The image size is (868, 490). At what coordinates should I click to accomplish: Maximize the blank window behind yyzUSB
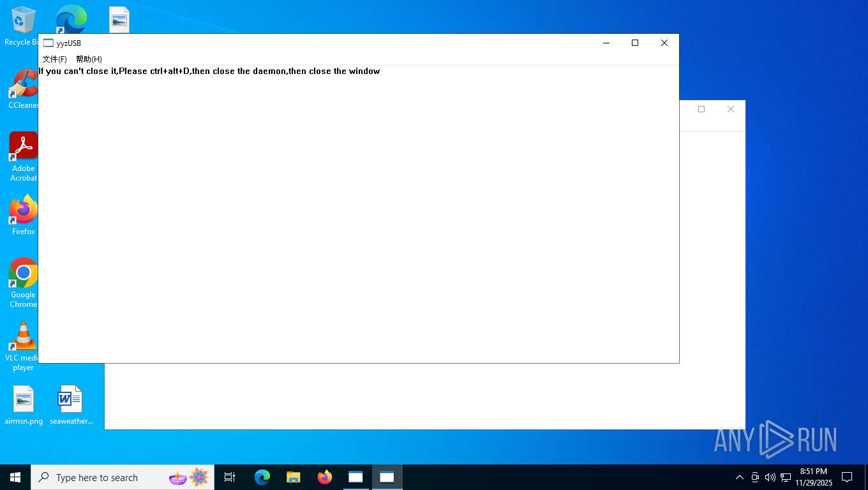701,109
